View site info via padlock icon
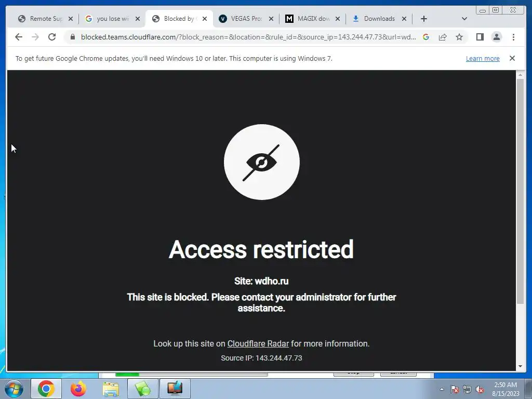Screen dimensions: 532x399 pyautogui.click(x=72, y=37)
